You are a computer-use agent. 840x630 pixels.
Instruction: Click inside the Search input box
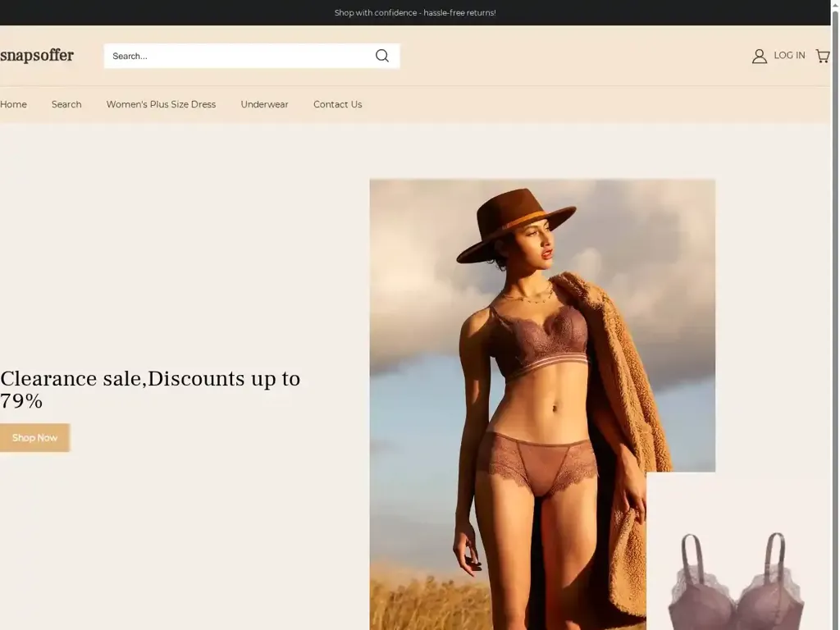[230, 55]
